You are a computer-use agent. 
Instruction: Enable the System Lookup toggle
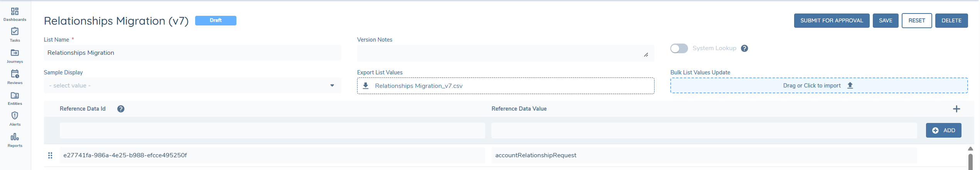(x=679, y=48)
